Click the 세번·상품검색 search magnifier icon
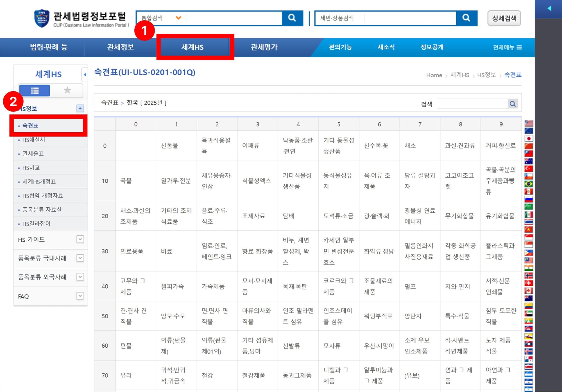The height and width of the screenshot is (392, 562). pos(466,18)
